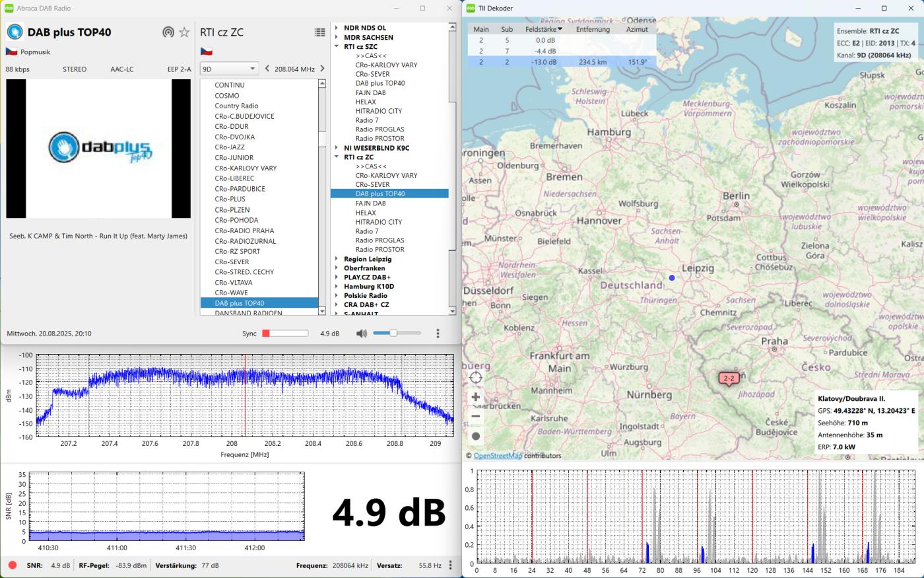Select highlighted DAB plus TOP40 in service list

259,303
